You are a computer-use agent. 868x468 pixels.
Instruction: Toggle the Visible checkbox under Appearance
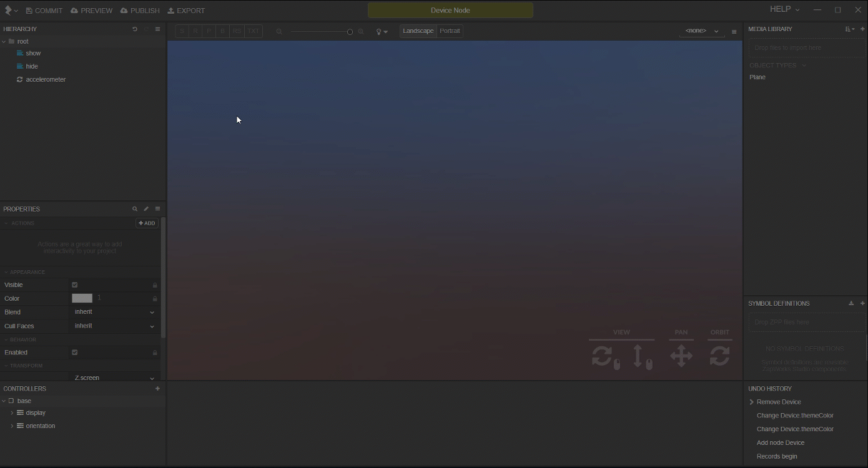(x=74, y=285)
